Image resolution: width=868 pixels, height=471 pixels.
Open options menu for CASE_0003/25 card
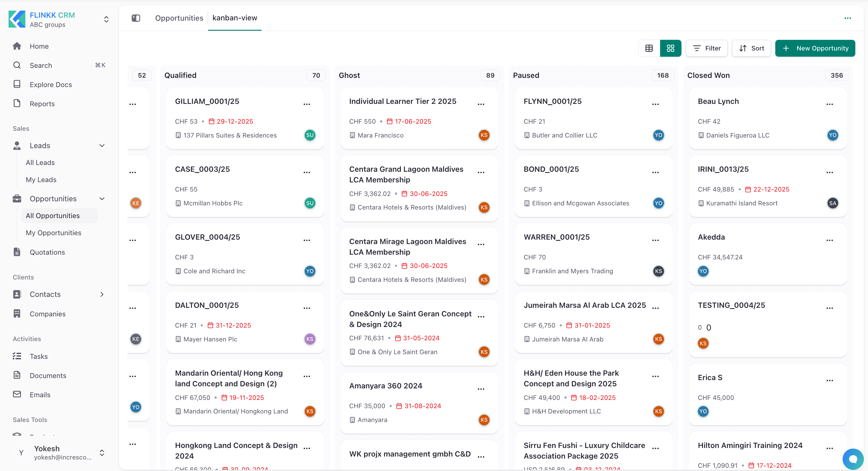pyautogui.click(x=307, y=172)
